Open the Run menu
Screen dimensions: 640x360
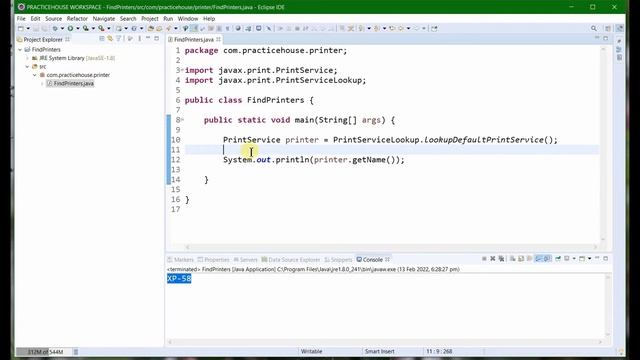point(168,18)
